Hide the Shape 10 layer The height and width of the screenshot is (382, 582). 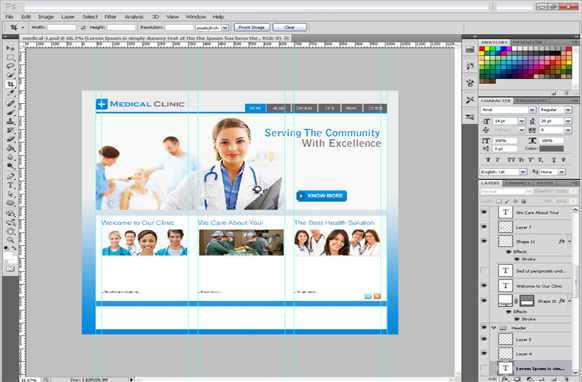(x=484, y=301)
